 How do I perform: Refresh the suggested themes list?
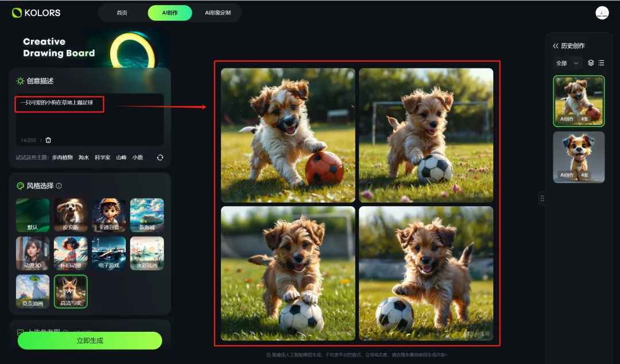(160, 157)
